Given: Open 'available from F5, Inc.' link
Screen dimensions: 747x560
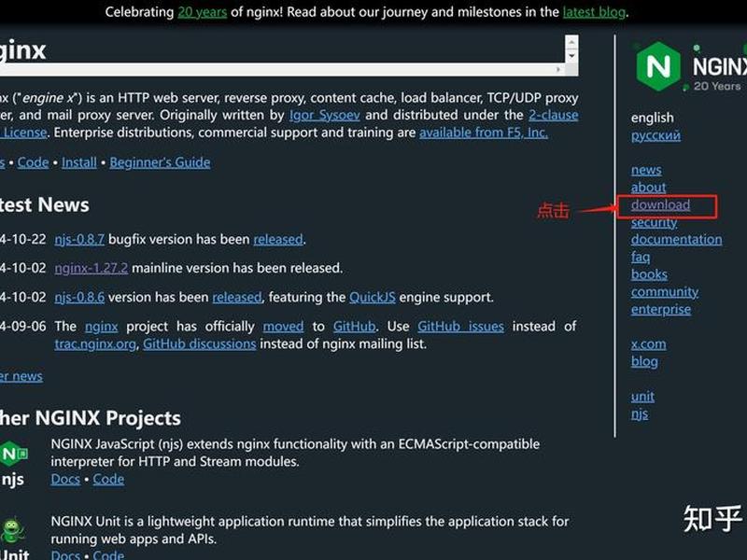Looking at the screenshot, I should (484, 133).
